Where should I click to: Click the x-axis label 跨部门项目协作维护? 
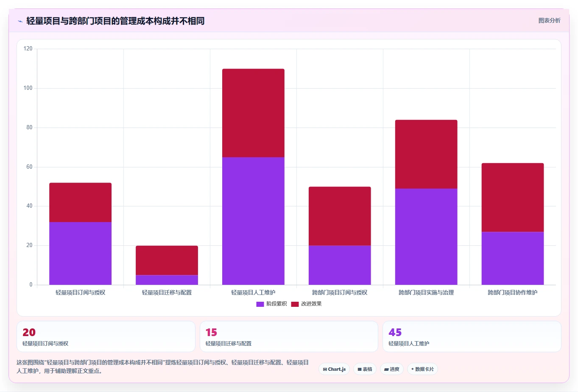click(513, 292)
